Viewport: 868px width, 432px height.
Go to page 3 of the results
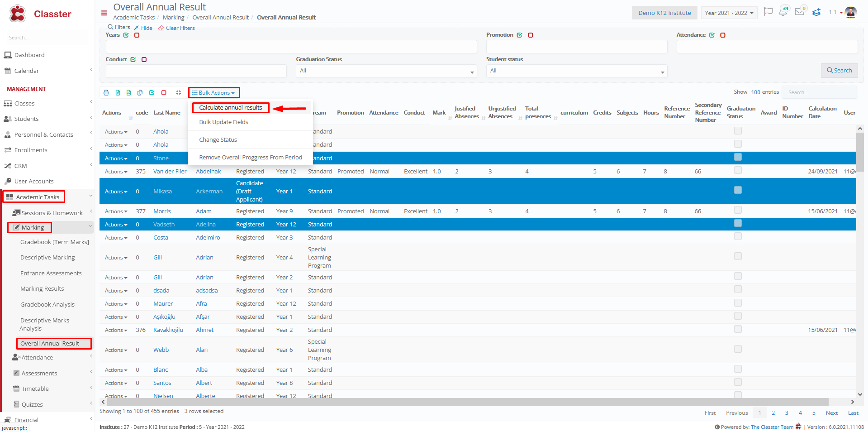(x=787, y=413)
